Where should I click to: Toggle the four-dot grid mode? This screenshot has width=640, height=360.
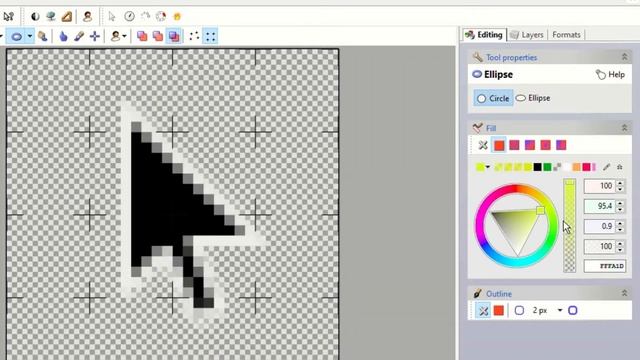(x=210, y=36)
